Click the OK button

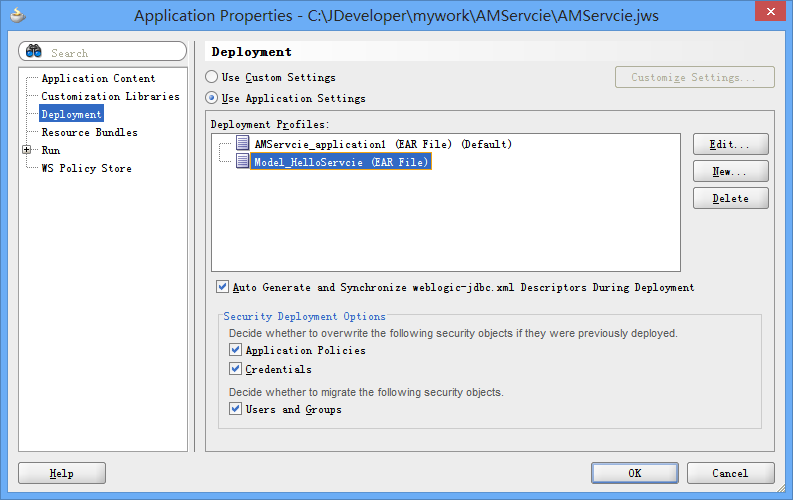tap(635, 473)
